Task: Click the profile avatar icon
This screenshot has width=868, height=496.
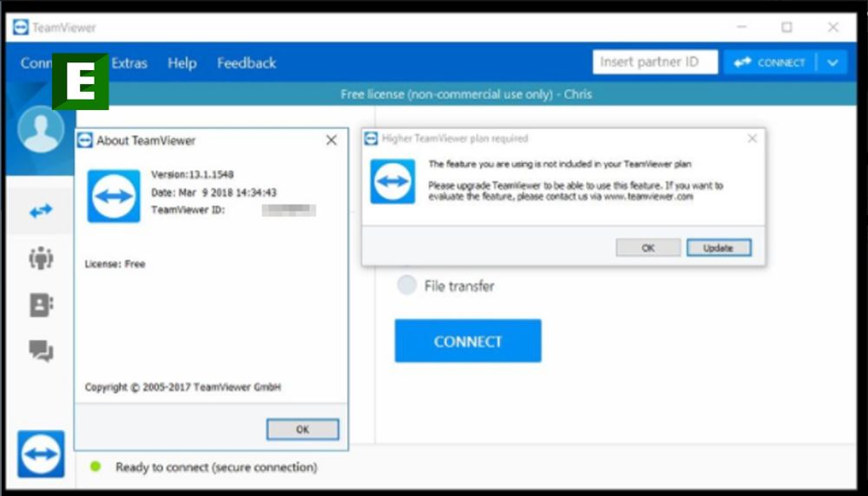Action: pos(41,129)
